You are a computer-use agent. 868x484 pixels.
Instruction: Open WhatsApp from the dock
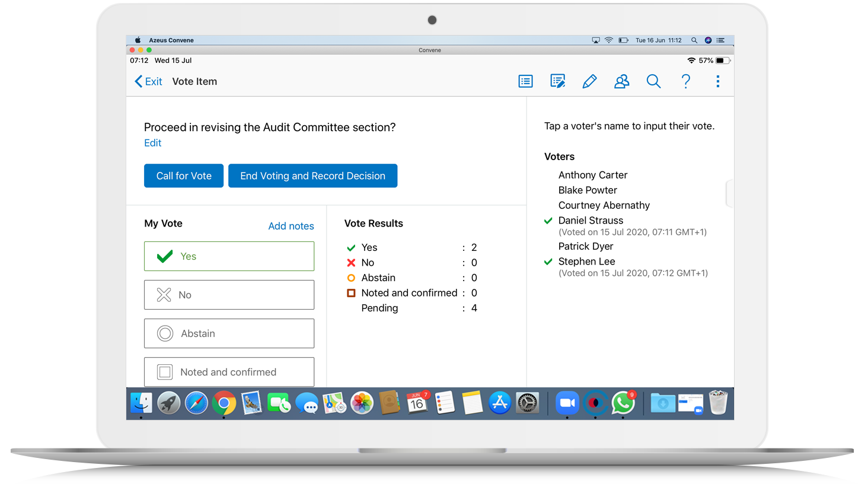pos(623,403)
